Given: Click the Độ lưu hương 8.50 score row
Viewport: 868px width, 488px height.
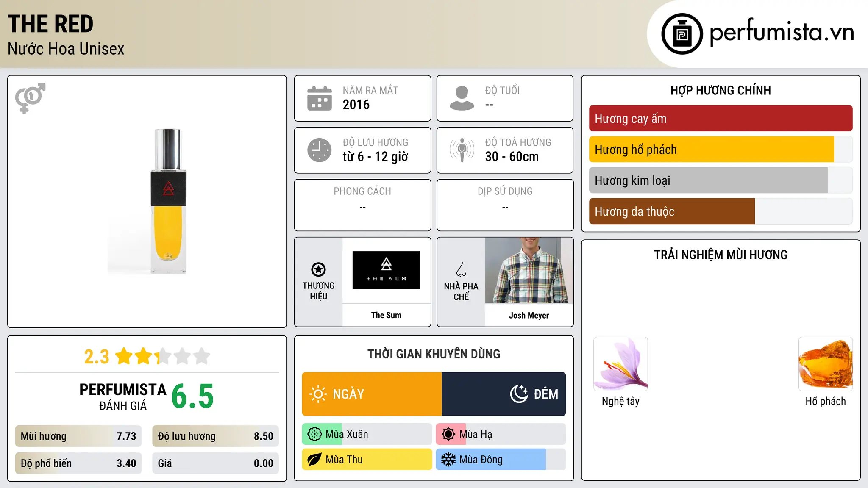Looking at the screenshot, I should [216, 436].
